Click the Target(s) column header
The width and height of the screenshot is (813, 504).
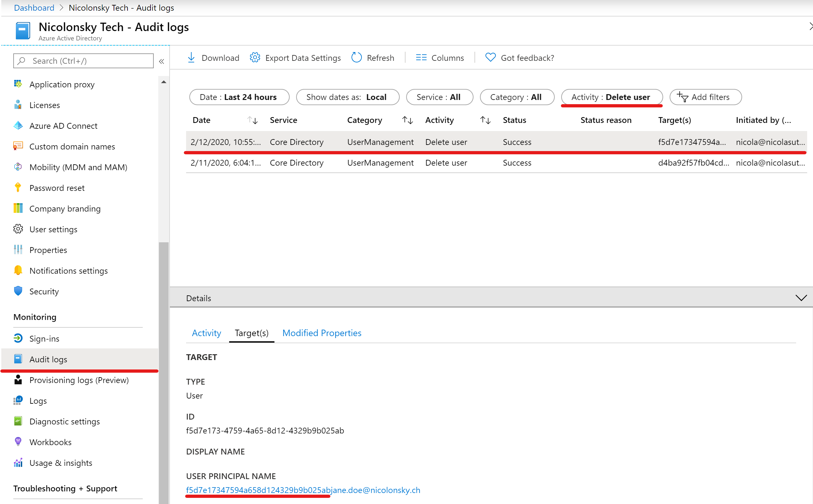click(674, 120)
